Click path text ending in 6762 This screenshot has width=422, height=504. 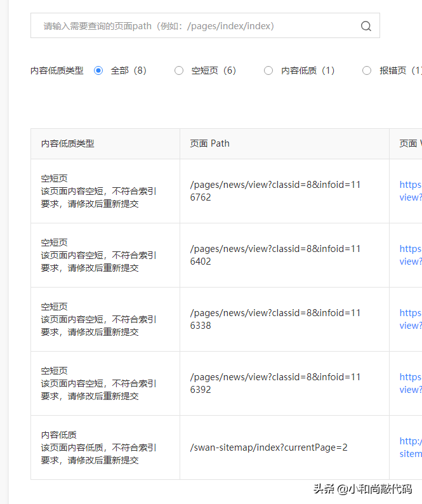coord(275,191)
